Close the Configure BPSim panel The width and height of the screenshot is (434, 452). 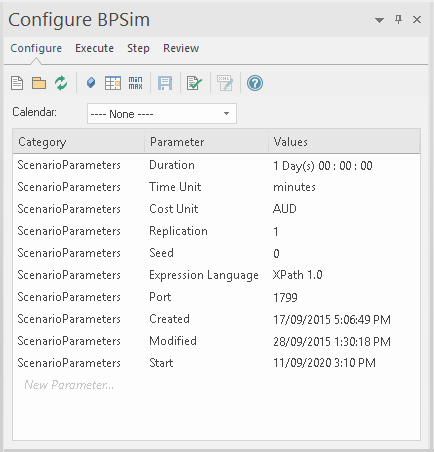click(x=417, y=20)
